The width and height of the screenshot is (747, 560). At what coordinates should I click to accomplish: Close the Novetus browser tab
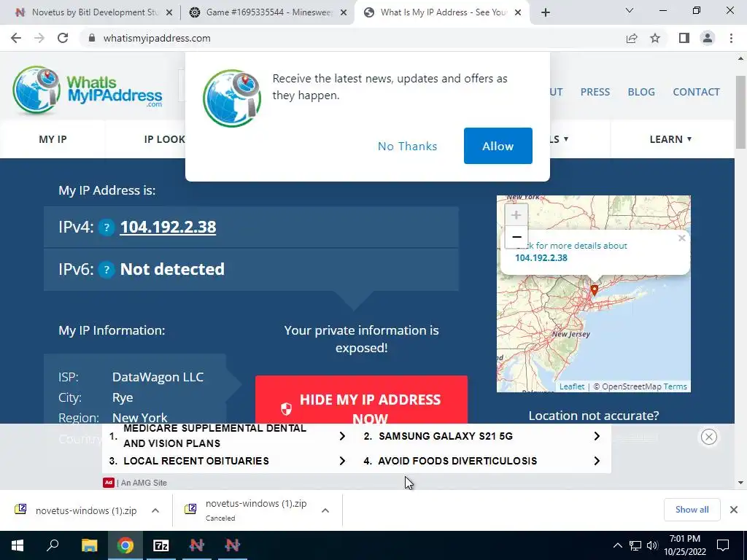pyautogui.click(x=169, y=13)
